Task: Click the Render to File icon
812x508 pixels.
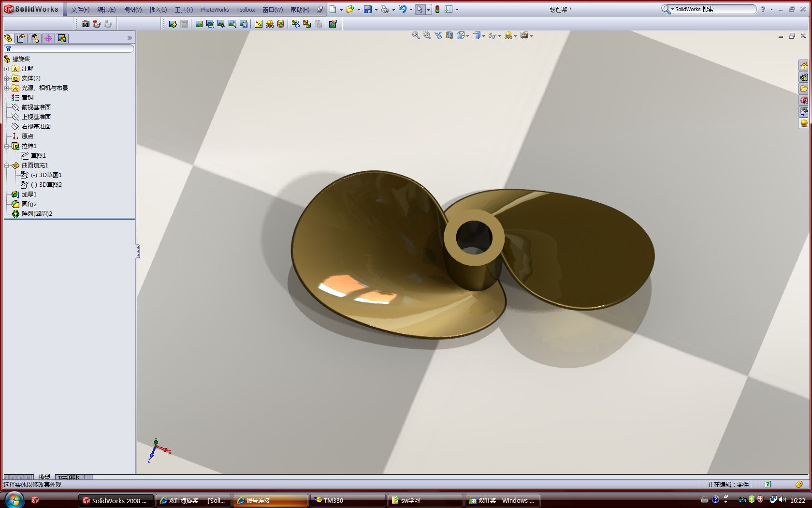Action: [243, 24]
